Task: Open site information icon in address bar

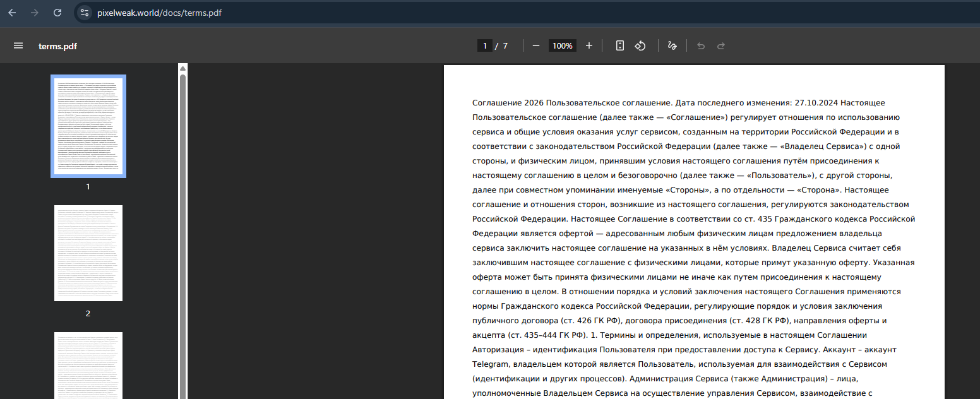Action: click(x=85, y=13)
